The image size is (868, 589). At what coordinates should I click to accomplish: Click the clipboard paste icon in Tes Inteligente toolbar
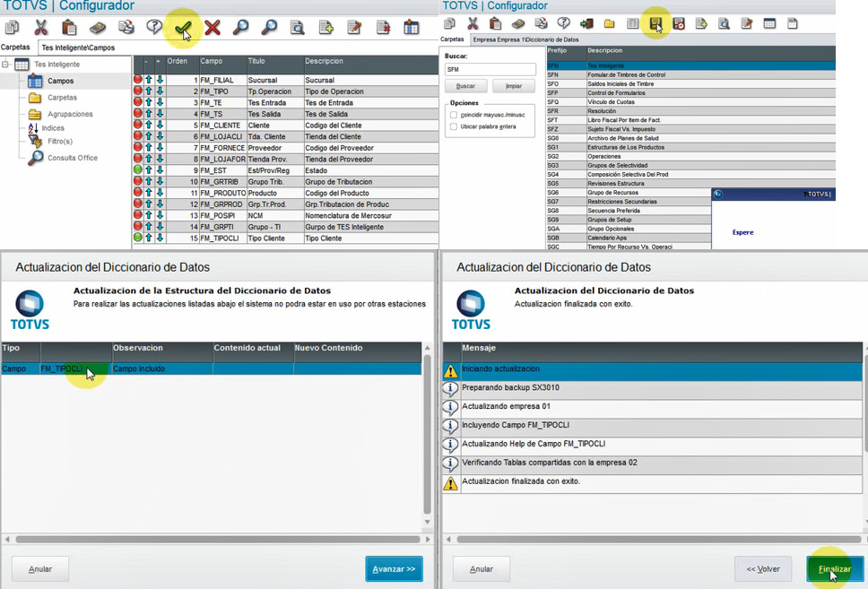(x=69, y=27)
